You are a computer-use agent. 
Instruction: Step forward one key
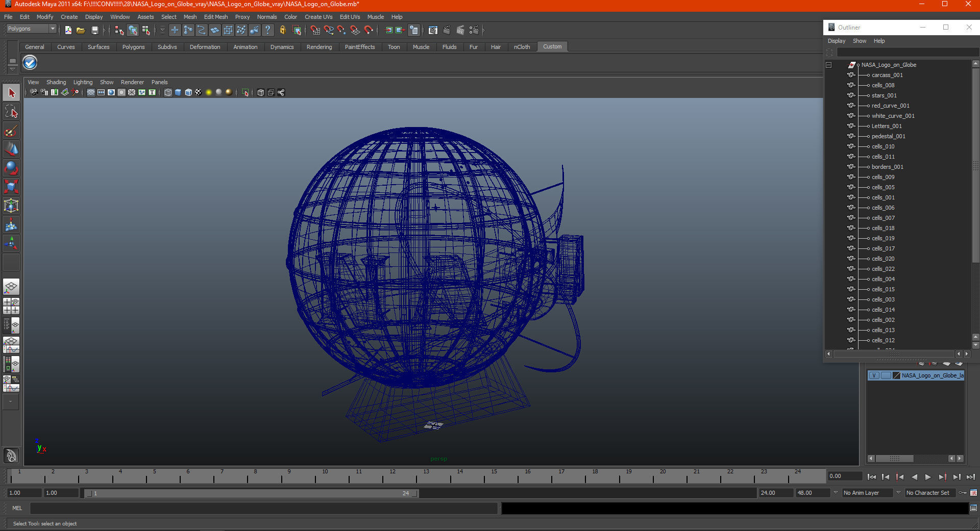click(942, 477)
